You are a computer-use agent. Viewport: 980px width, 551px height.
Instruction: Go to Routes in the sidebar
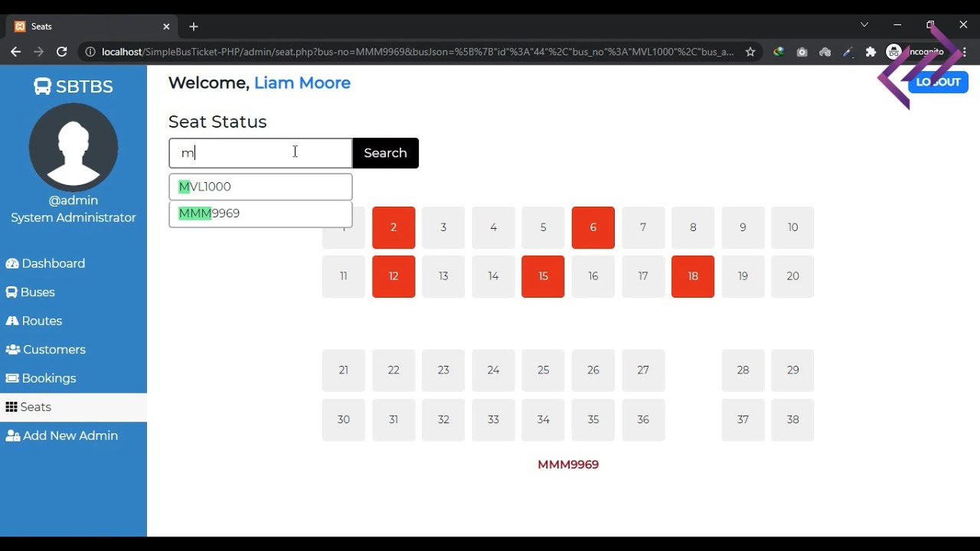pos(73,321)
